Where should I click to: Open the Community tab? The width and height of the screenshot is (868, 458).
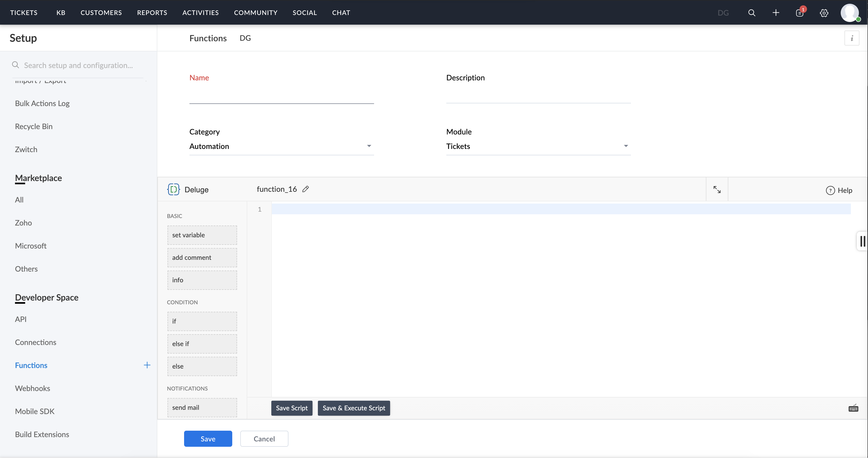click(x=256, y=13)
